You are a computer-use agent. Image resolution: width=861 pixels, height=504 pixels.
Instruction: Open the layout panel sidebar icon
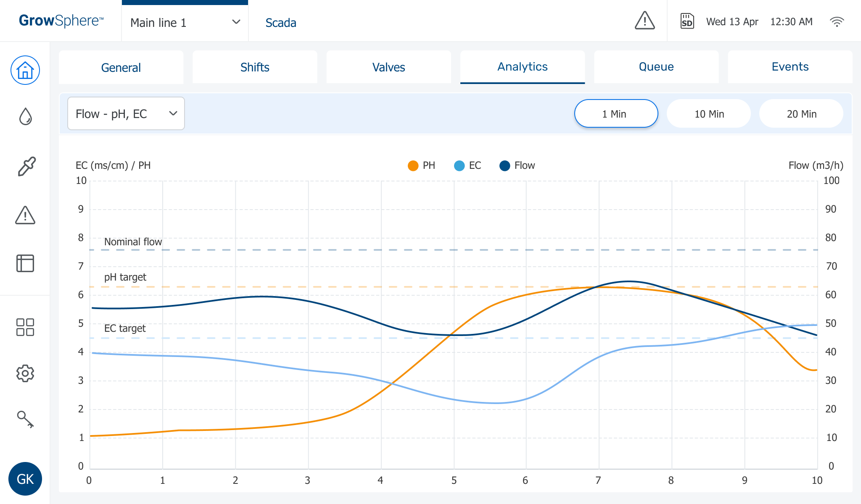click(25, 263)
